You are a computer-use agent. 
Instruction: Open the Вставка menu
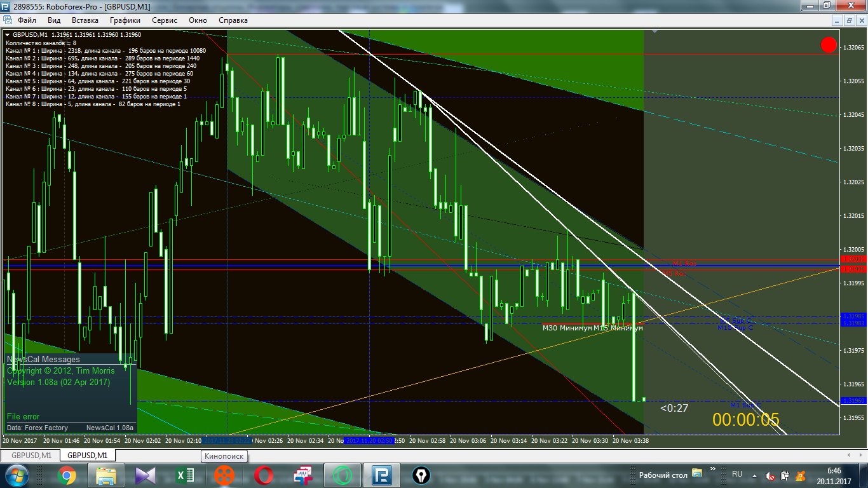pos(85,20)
